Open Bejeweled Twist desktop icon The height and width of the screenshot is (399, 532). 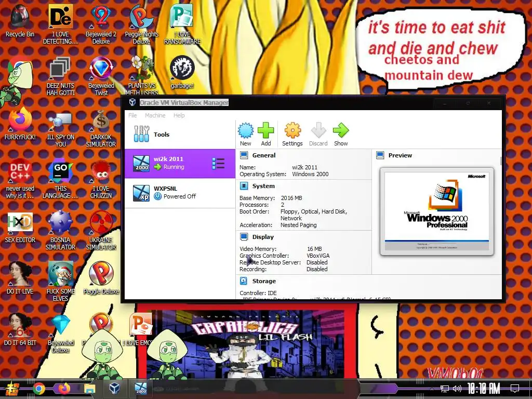tap(101, 76)
